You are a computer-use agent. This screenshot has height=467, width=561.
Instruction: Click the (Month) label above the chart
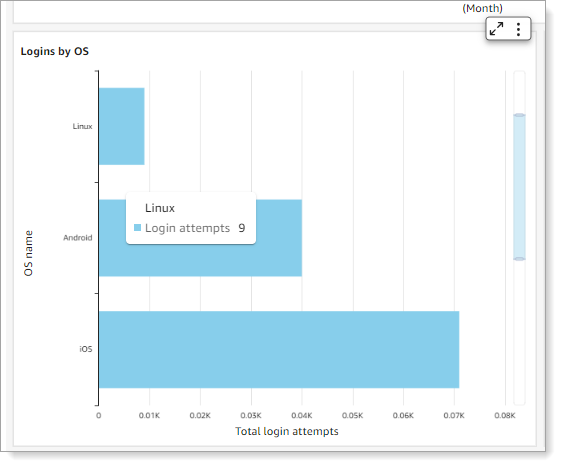point(482,8)
